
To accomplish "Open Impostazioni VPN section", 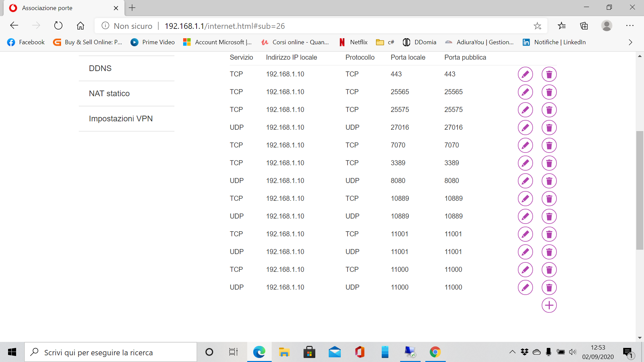I will point(121,119).
